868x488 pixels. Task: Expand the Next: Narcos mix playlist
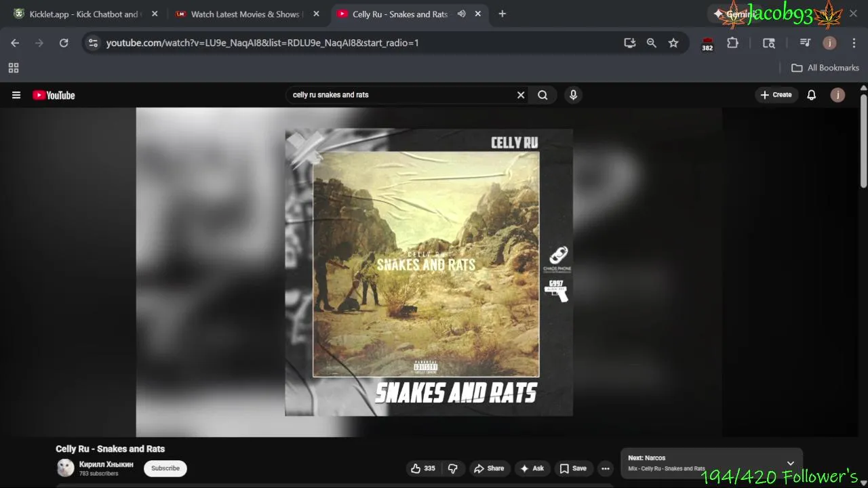pyautogui.click(x=790, y=464)
